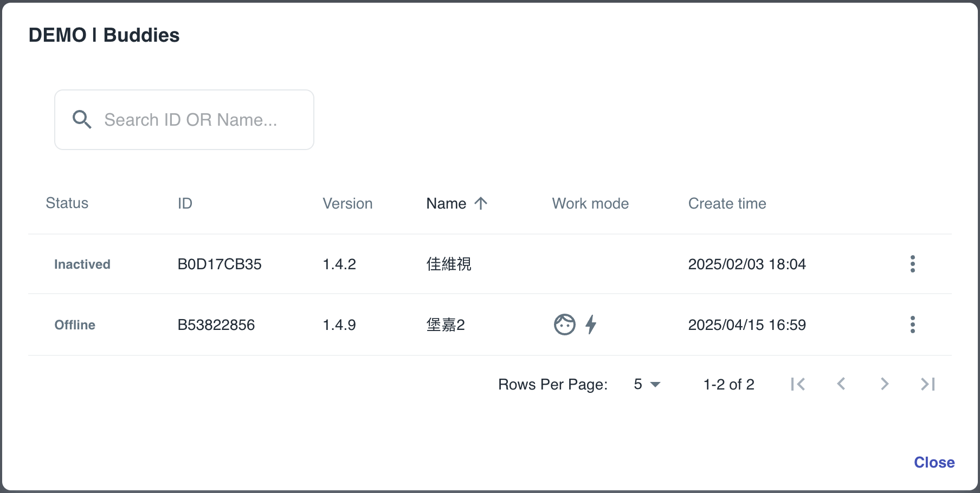Focus the Search ID OR Name field

(191, 120)
